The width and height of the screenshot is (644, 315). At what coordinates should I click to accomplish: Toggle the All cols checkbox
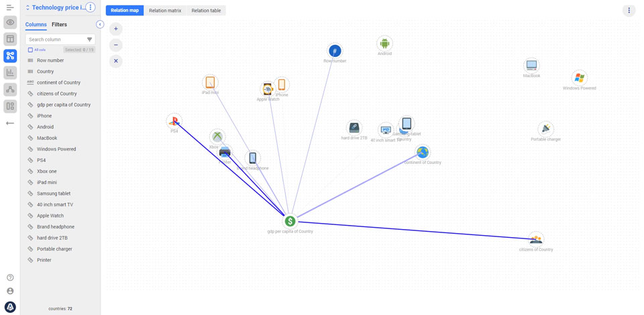pyautogui.click(x=30, y=50)
